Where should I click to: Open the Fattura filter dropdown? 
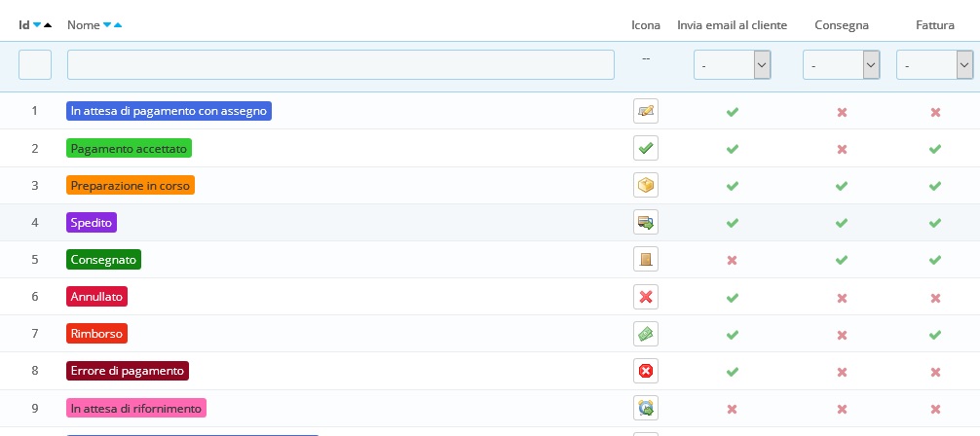935,65
